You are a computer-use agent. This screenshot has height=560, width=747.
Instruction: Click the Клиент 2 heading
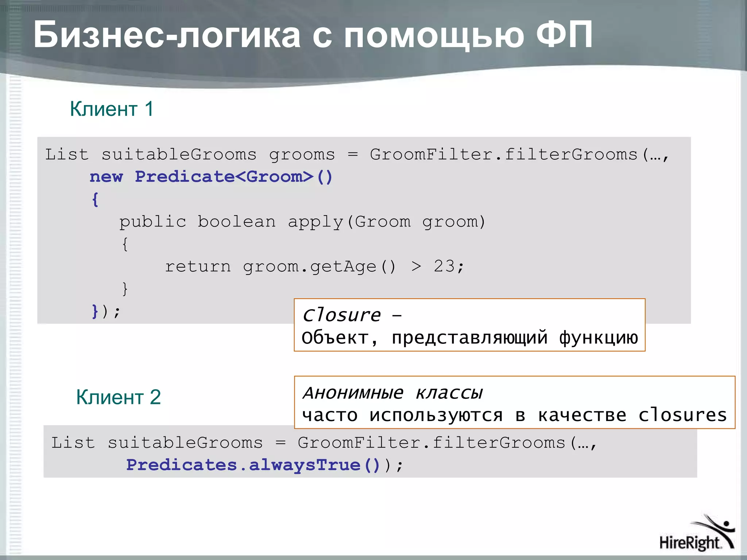[118, 397]
